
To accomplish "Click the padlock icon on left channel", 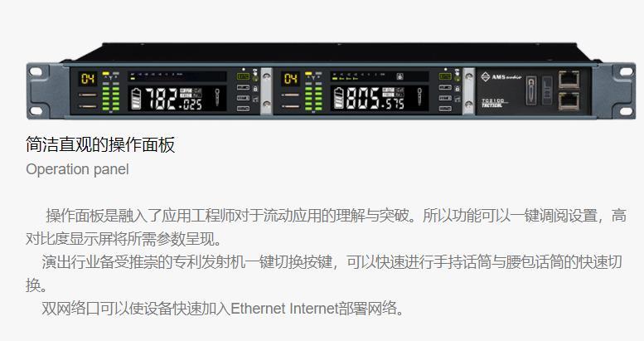I will coord(255,89).
